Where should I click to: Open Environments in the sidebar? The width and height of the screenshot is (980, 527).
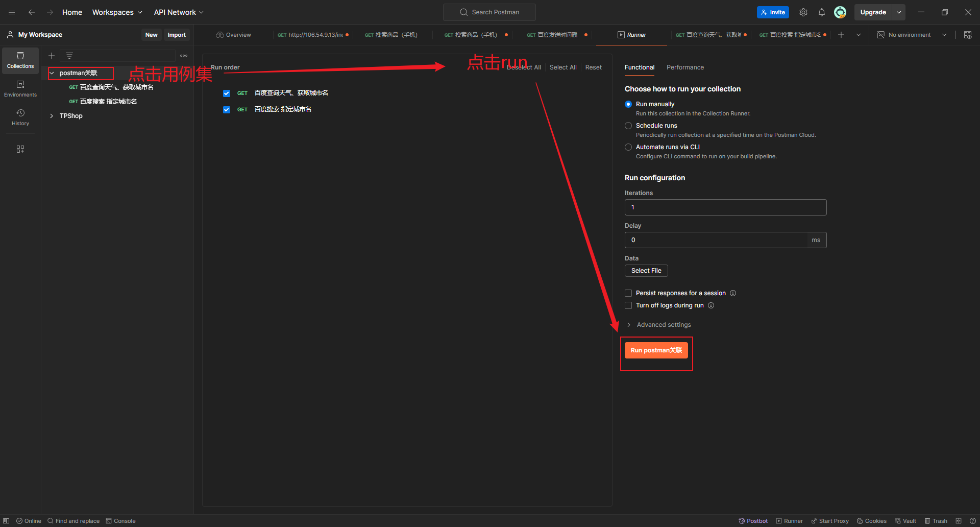click(x=20, y=89)
